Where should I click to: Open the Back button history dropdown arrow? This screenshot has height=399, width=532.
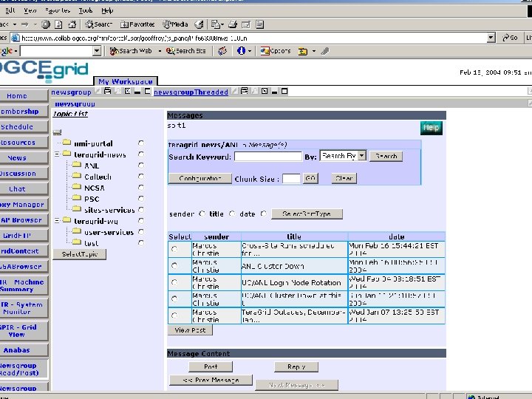click(15, 24)
